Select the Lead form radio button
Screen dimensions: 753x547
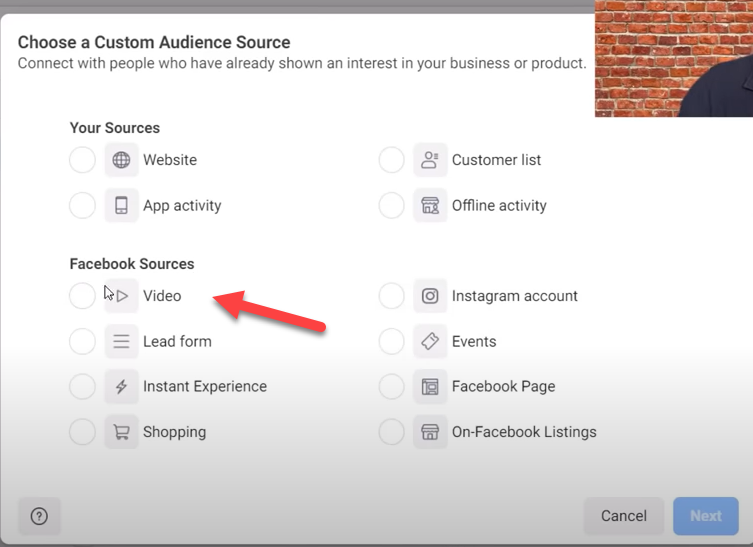83,341
